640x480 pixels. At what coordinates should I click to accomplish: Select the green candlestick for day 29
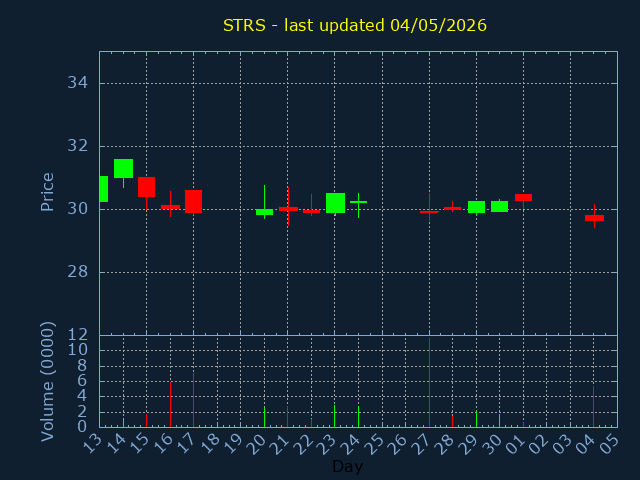click(476, 207)
